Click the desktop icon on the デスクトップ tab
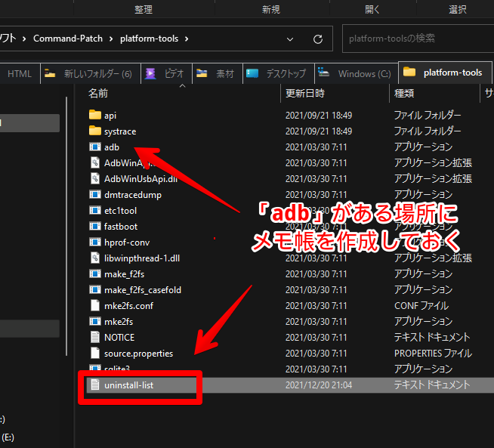The width and height of the screenshot is (494, 448). click(252, 73)
